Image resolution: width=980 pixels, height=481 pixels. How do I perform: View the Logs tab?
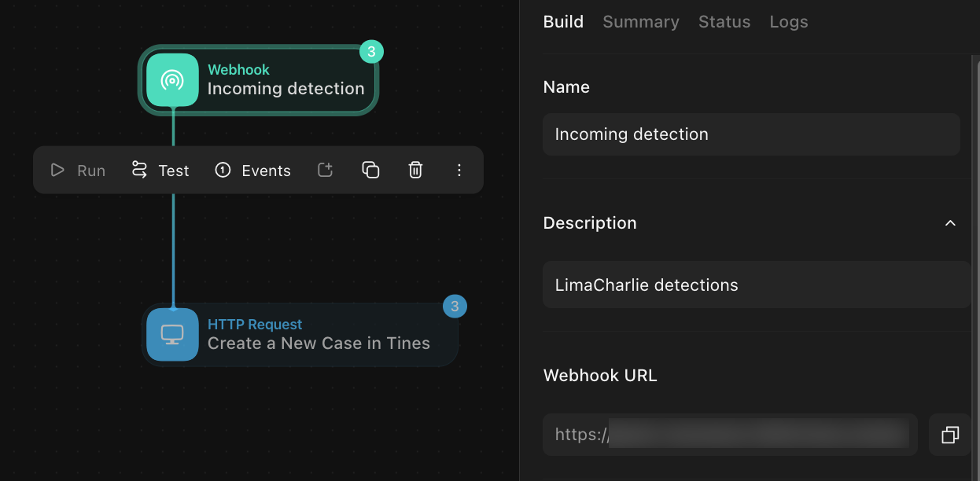[788, 22]
